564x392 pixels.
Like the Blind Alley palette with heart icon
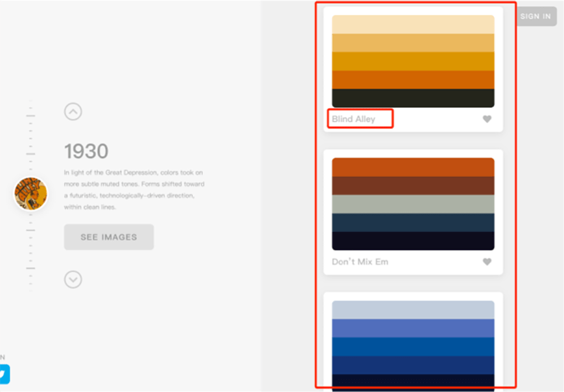pyautogui.click(x=487, y=119)
